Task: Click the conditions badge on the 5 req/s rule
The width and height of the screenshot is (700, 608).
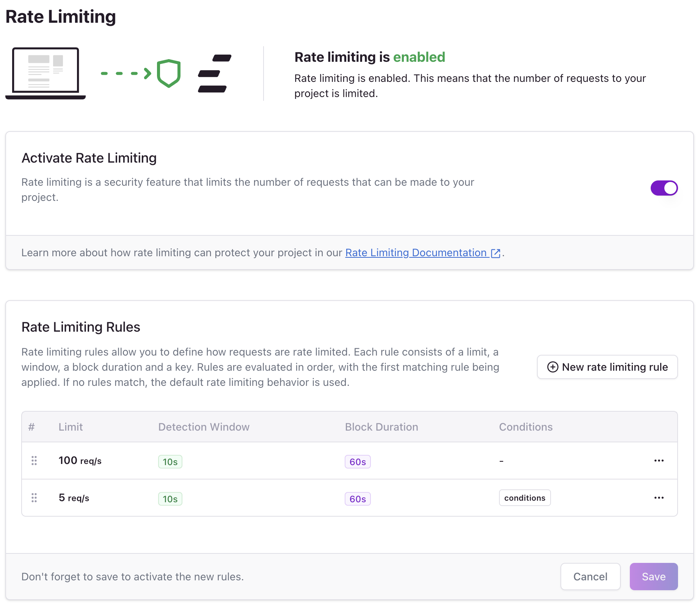Action: 524,498
